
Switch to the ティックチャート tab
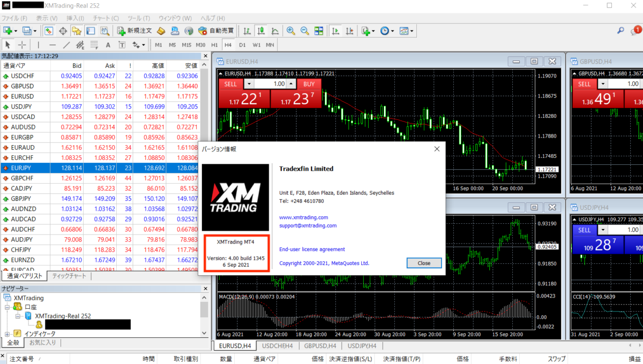68,276
